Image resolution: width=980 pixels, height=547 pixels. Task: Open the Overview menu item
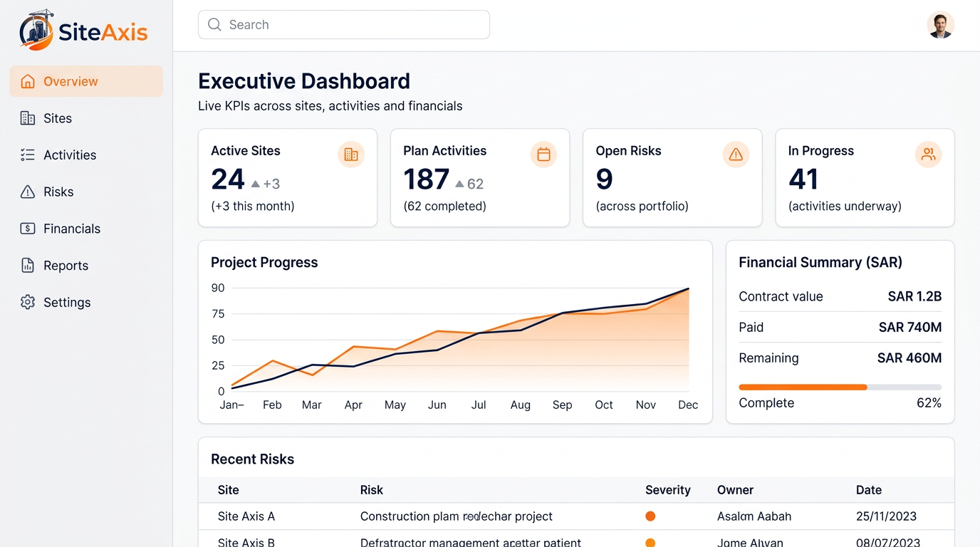coord(86,81)
